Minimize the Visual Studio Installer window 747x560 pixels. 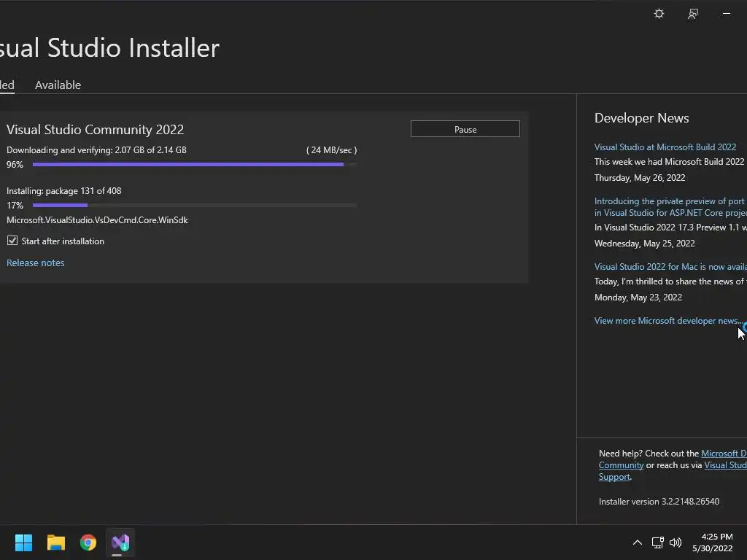(x=727, y=14)
